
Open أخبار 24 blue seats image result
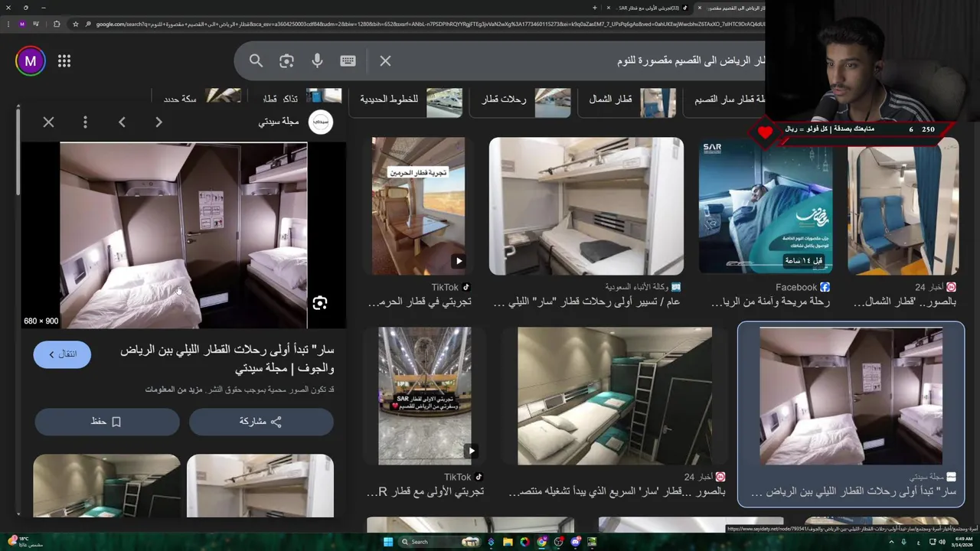903,207
